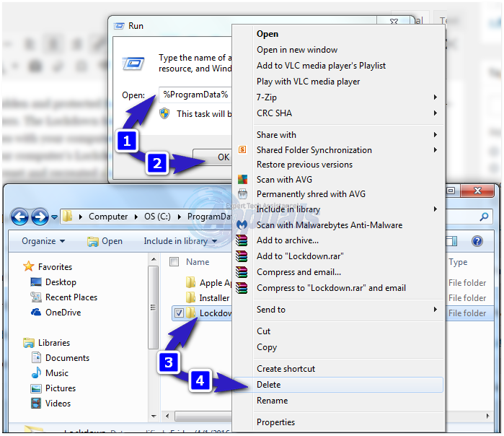Click the horizontal scrollbar left arrow
The height and width of the screenshot is (436, 504).
(x=167, y=416)
